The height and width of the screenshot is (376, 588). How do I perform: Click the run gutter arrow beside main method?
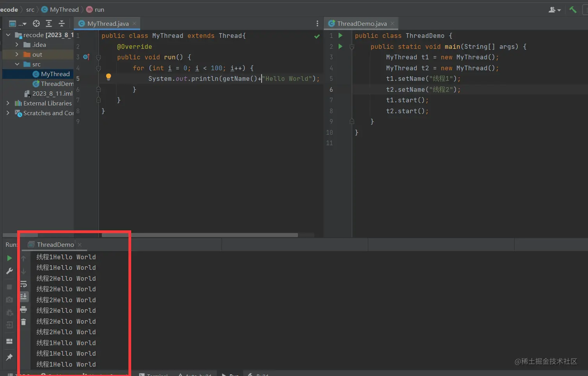point(340,46)
